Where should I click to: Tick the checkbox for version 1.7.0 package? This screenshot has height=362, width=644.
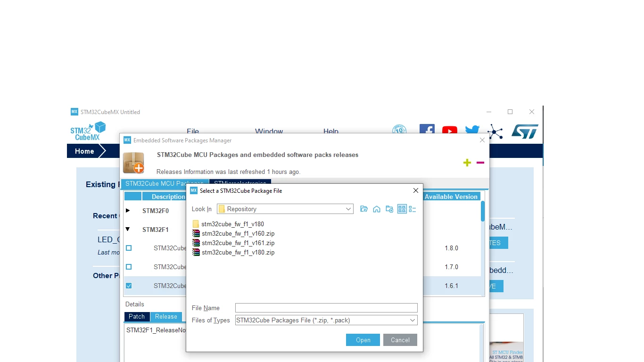tap(129, 267)
